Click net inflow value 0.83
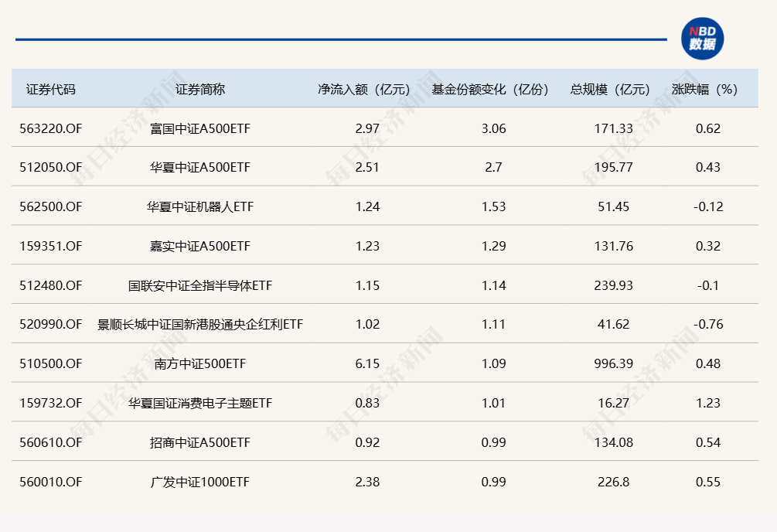The image size is (777, 532). (x=367, y=403)
